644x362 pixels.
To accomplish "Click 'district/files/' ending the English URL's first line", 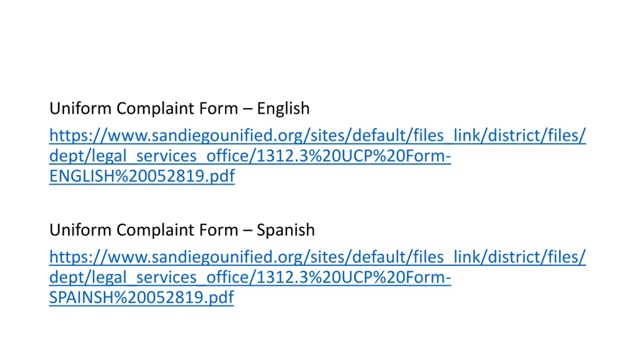I will (x=537, y=135).
